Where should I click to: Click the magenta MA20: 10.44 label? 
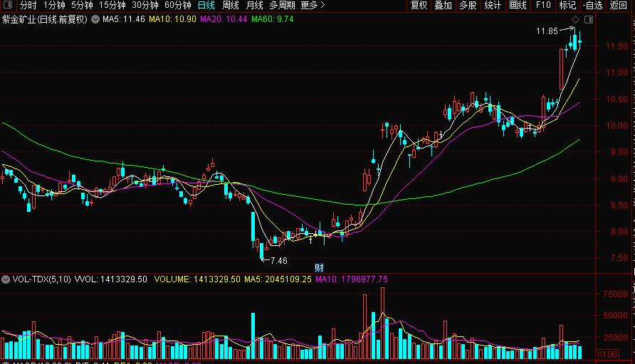tap(224, 19)
